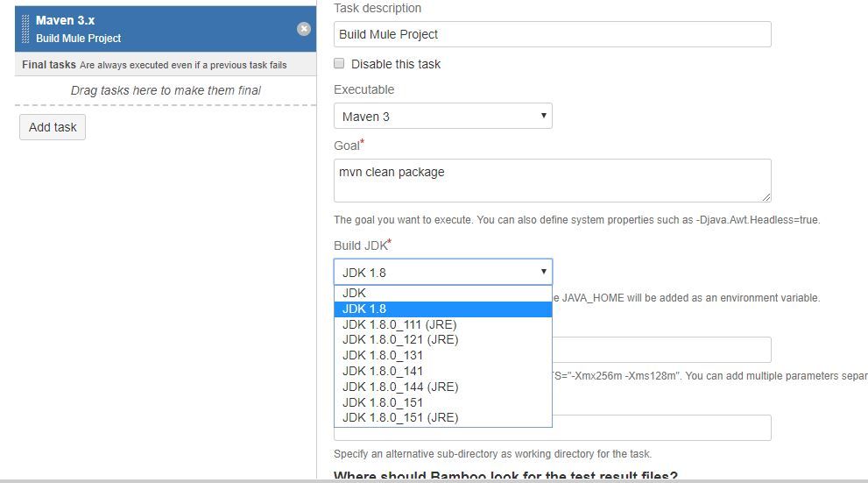Select the Maven 3.x Build Mule Project task
Image resolution: width=868 pixels, height=483 pixels.
click(166, 29)
